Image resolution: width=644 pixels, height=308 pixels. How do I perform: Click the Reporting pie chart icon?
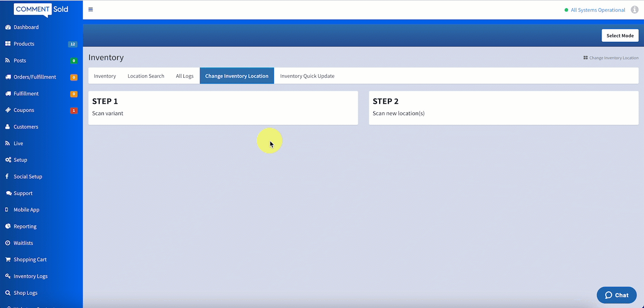[8, 226]
